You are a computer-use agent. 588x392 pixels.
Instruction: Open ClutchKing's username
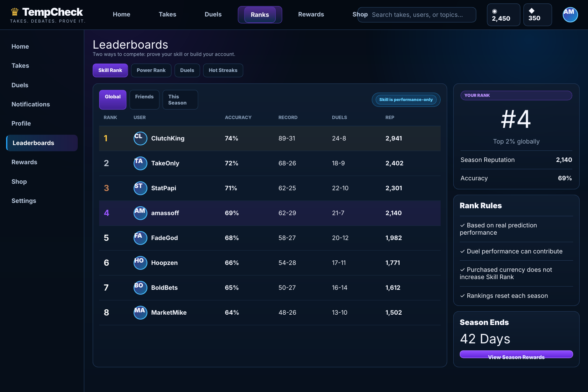[168, 138]
